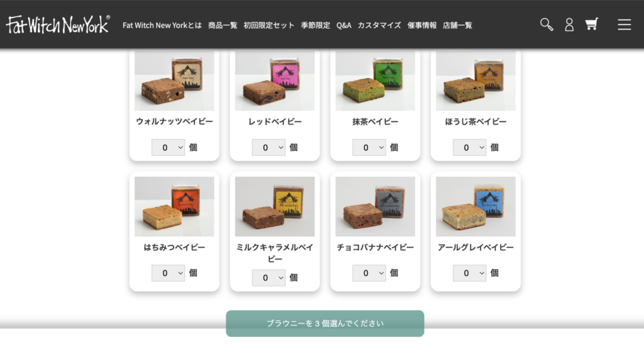The width and height of the screenshot is (644, 345).
Task: Open the アールグレイベイビー quantity selector
Action: click(x=469, y=273)
